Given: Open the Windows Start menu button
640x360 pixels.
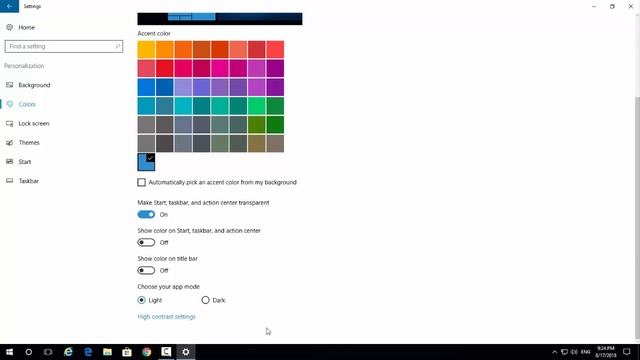Looking at the screenshot, I should [9, 352].
